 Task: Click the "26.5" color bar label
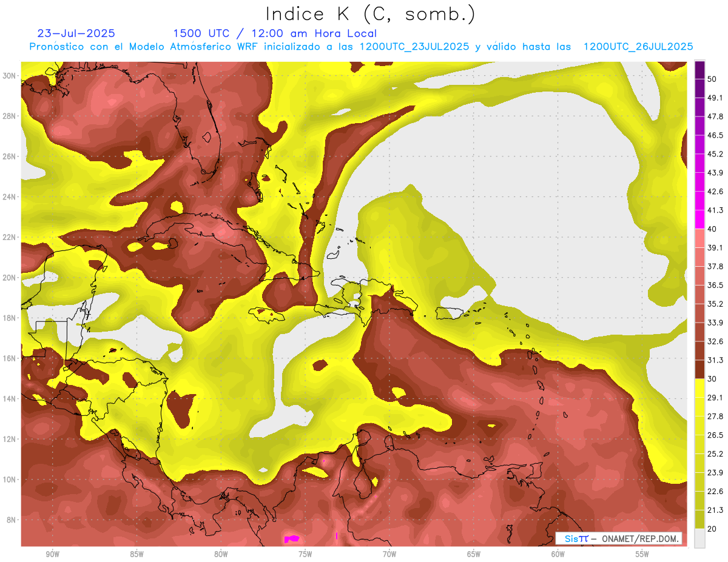(715, 435)
